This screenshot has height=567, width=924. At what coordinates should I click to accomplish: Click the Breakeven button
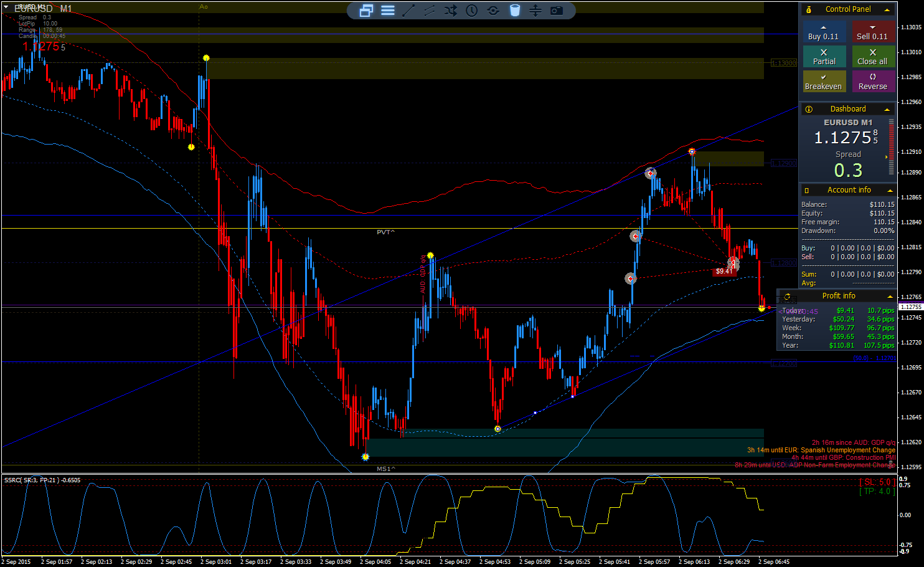point(824,82)
